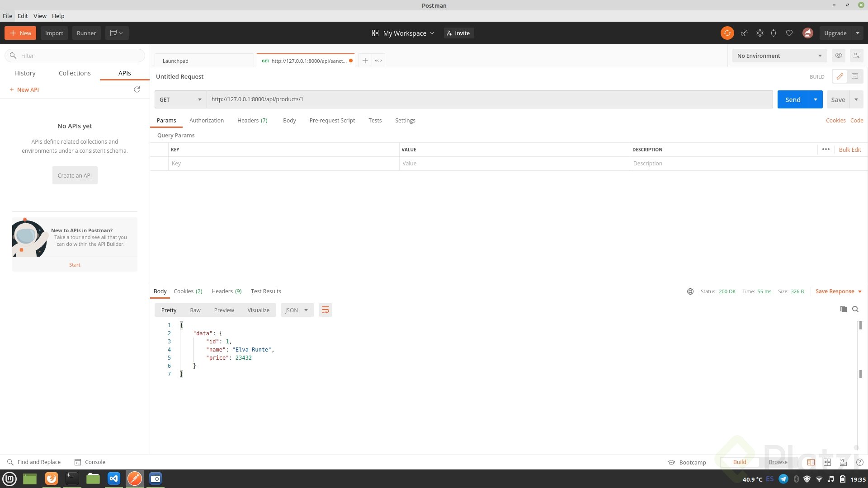868x488 pixels.
Task: Open the notifications bell icon
Action: [x=774, y=33]
